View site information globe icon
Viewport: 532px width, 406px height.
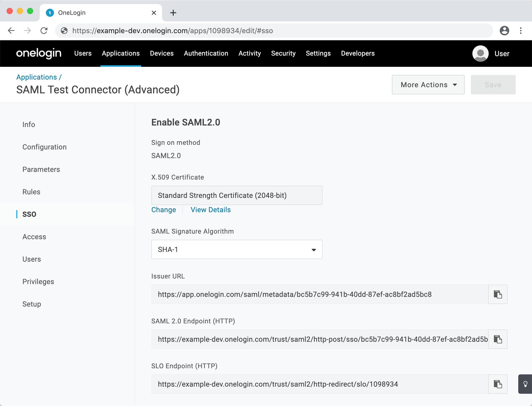(x=64, y=31)
